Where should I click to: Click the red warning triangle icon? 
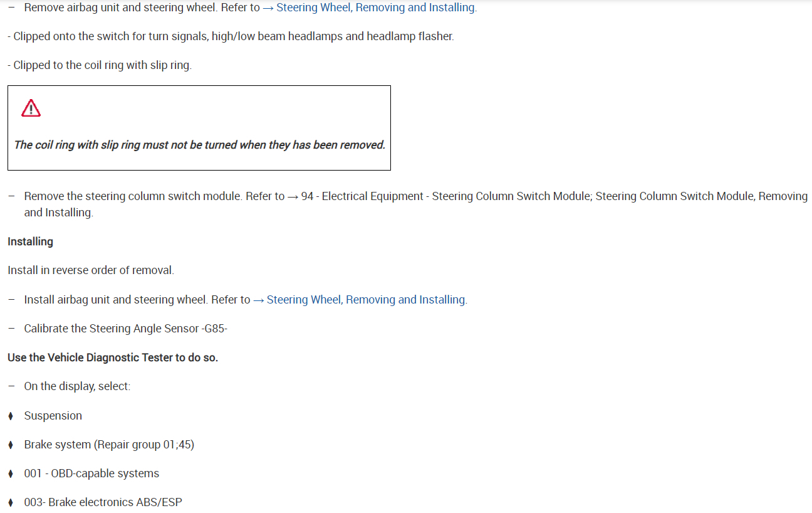[x=31, y=108]
